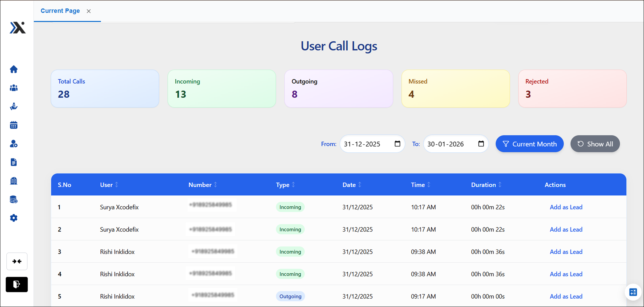Screen dimensions: 644x307
Task: Sort the table by Number column
Action: pos(216,185)
